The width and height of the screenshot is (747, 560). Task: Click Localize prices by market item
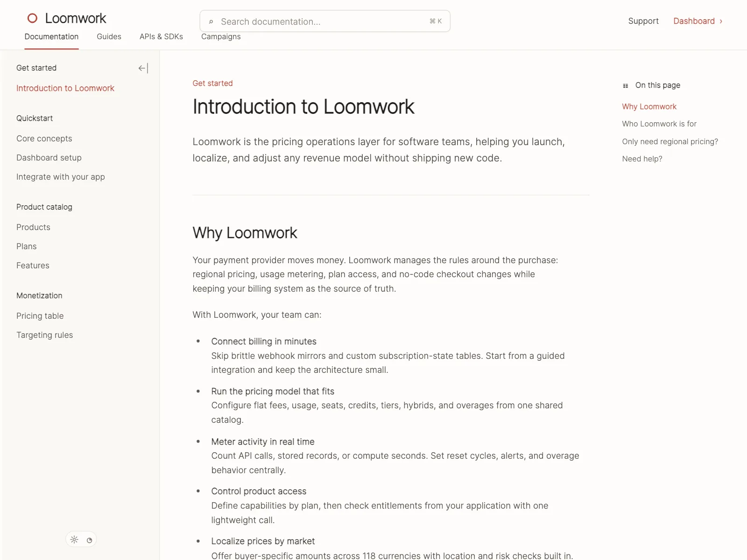pos(263,541)
